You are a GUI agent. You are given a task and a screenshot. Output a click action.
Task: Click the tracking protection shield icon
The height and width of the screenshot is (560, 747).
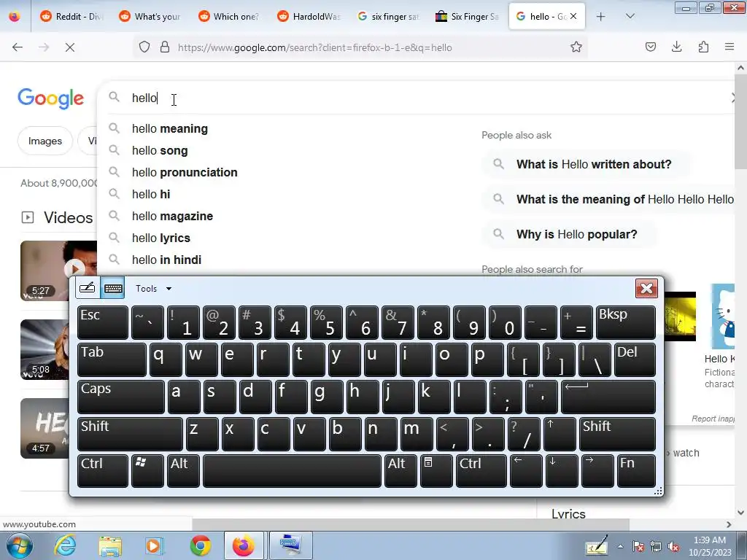click(x=144, y=47)
